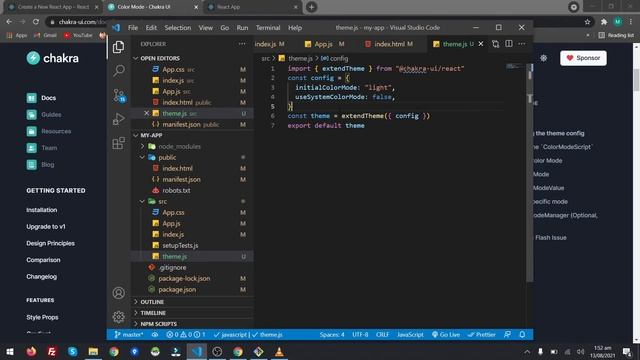Open the Manage gear in VS Code
640x360 pixels.
[x=119, y=317]
